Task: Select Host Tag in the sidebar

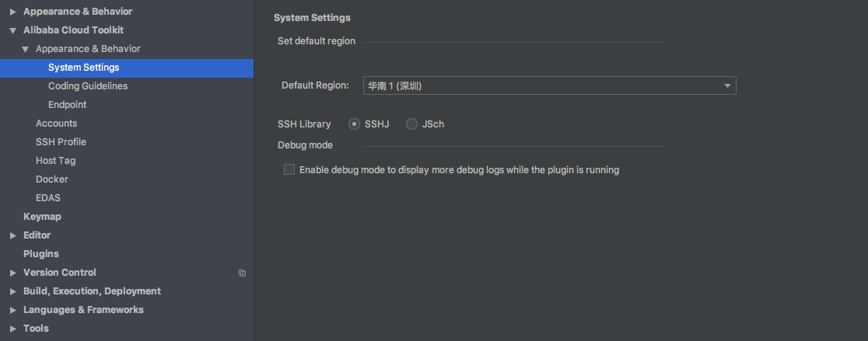Action: (x=55, y=161)
